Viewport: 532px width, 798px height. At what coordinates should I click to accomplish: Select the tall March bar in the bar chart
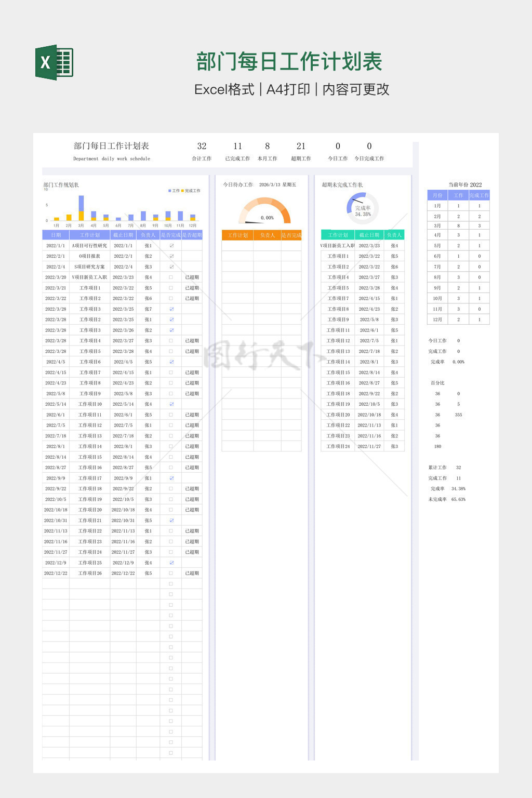pos(81,208)
